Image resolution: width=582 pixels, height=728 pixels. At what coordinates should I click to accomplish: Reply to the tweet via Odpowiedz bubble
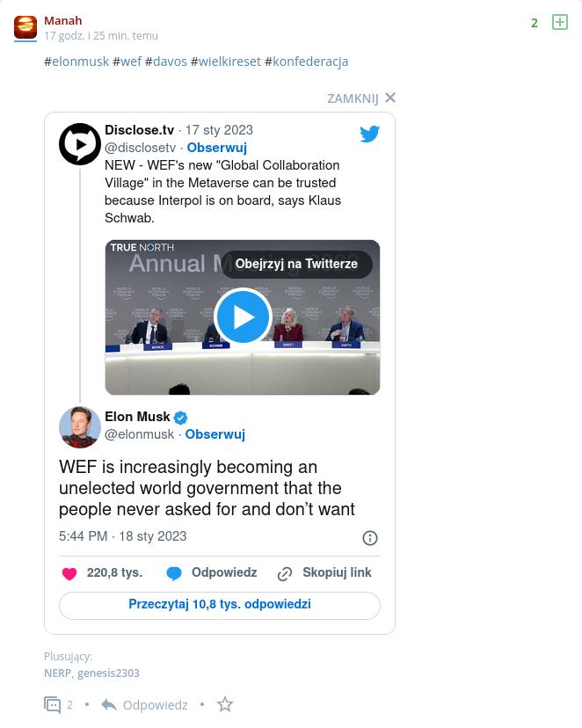tap(212, 572)
